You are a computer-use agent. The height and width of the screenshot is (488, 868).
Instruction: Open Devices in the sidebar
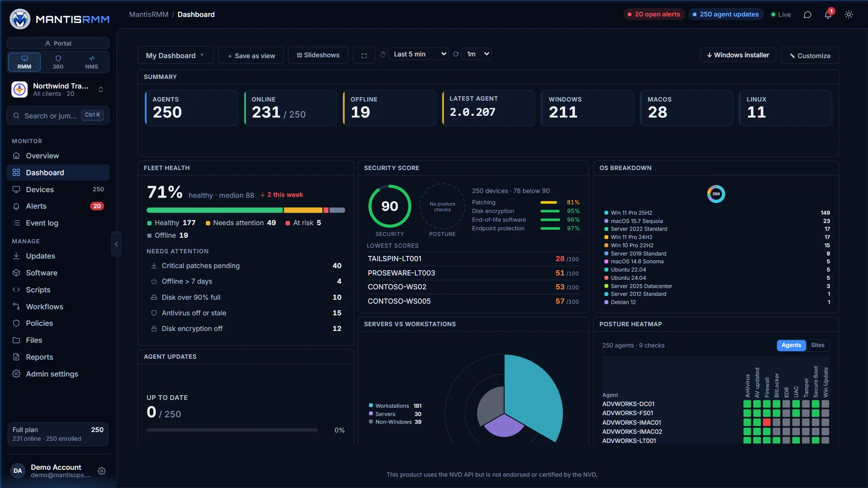pos(58,190)
